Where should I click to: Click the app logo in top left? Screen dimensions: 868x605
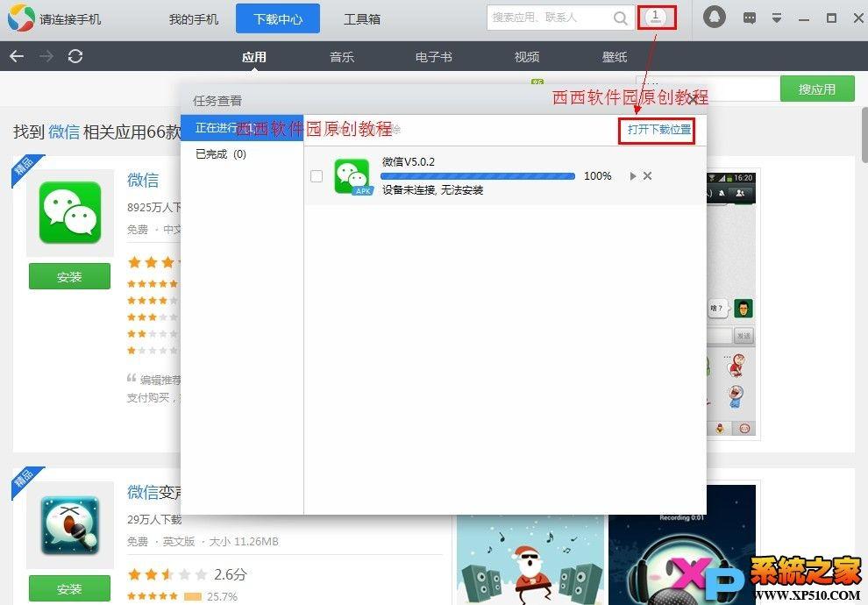(x=21, y=18)
